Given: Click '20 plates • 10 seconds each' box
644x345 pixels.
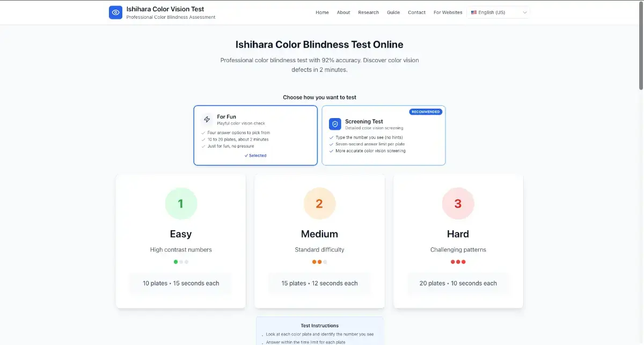Looking at the screenshot, I should tap(458, 283).
